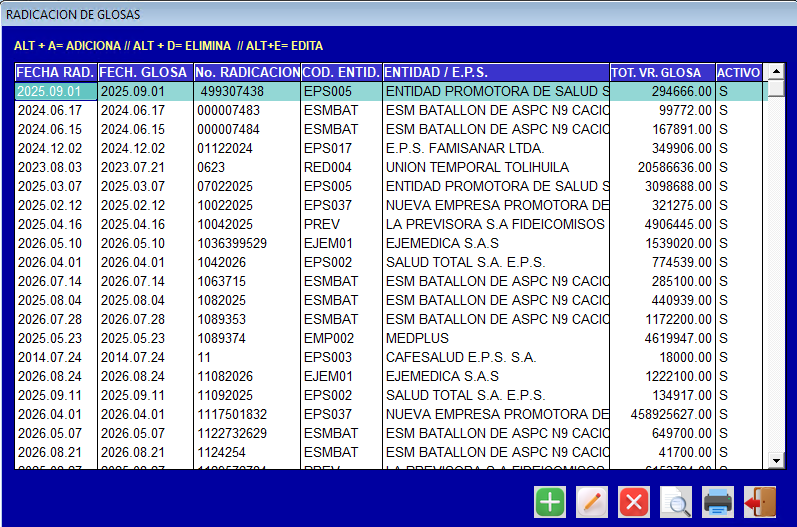Viewport: 797px width, 527px height.
Task: Click the FECHA RAD. column header
Action: (56, 73)
